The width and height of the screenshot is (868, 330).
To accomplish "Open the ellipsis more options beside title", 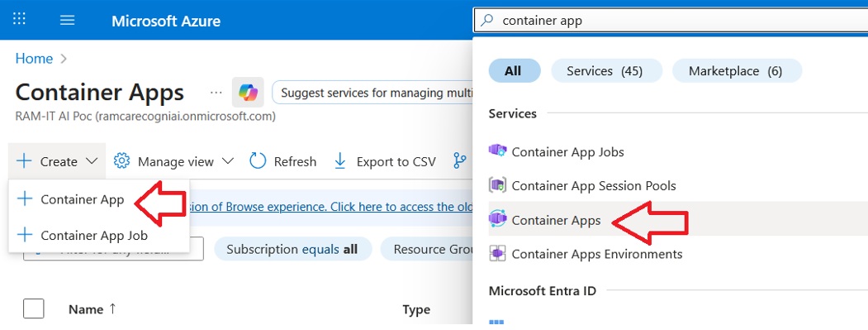I will [216, 92].
